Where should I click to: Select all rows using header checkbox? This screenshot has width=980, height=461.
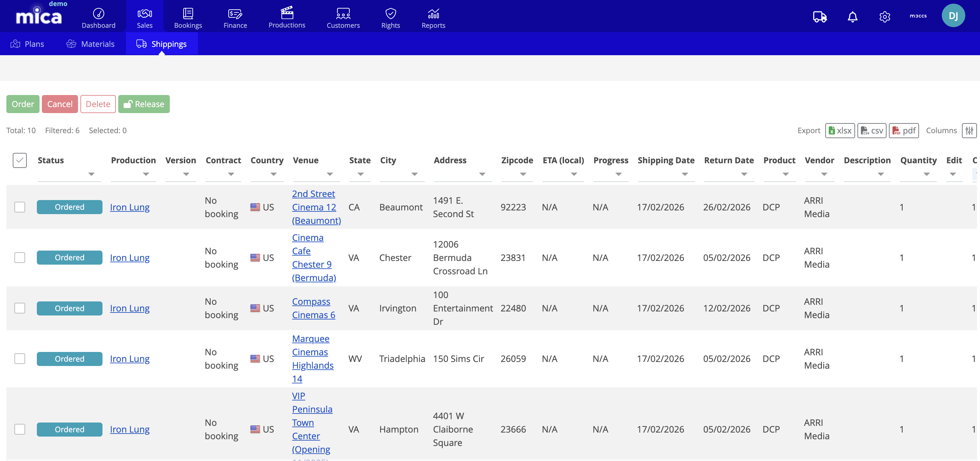point(19,160)
